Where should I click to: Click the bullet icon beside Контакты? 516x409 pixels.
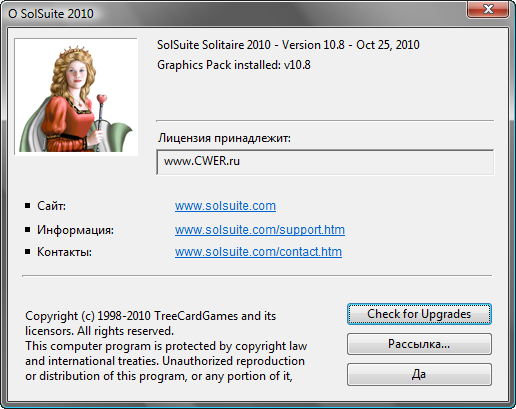28,251
